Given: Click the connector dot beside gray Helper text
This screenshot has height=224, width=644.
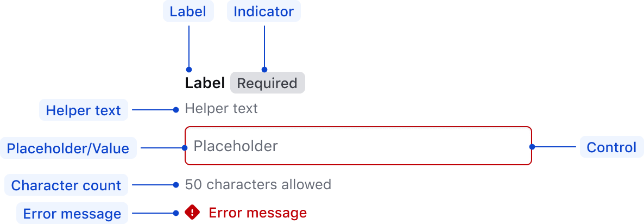Looking at the screenshot, I should click(x=176, y=110).
